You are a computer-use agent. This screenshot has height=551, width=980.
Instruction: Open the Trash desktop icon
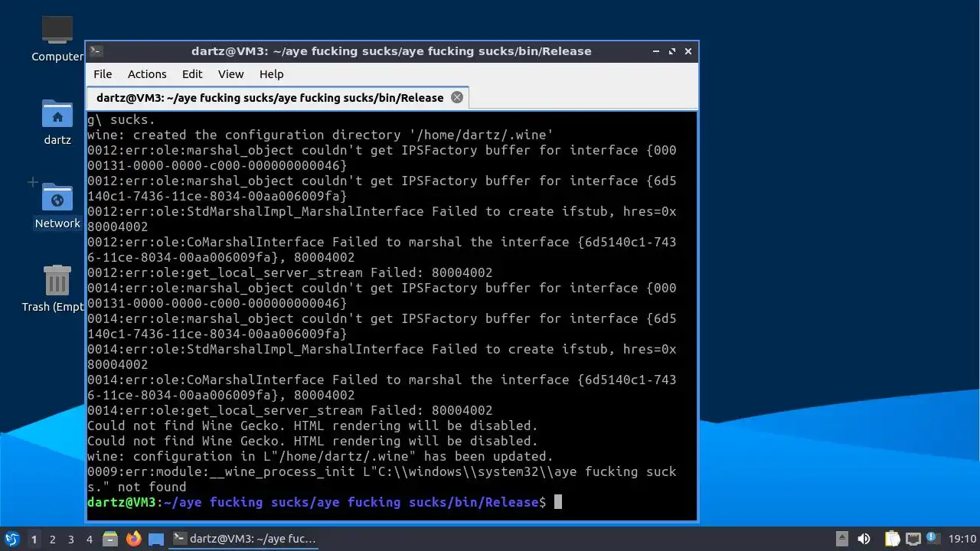tap(57, 281)
